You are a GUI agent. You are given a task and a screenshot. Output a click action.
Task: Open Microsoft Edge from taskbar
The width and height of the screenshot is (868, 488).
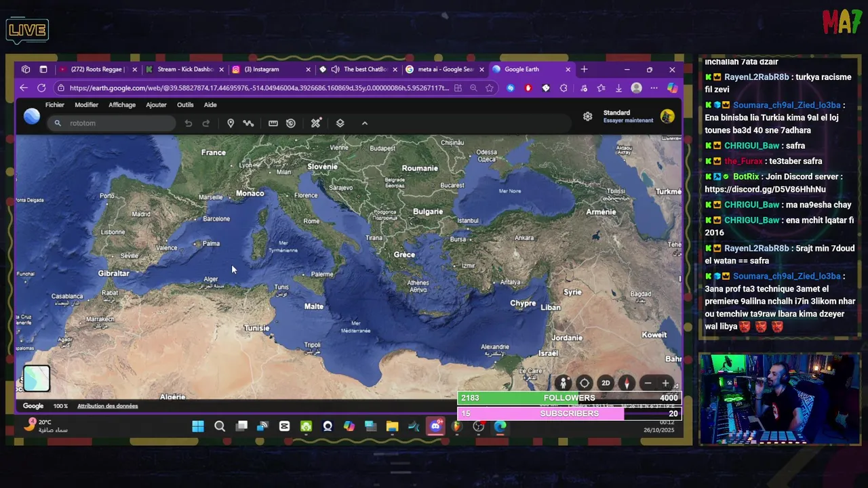[x=500, y=426]
